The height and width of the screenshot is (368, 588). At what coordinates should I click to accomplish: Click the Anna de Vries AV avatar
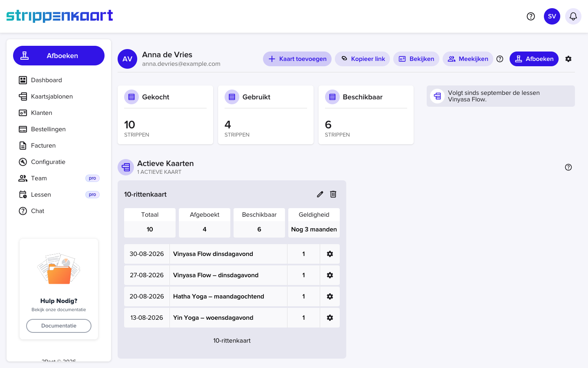click(127, 59)
